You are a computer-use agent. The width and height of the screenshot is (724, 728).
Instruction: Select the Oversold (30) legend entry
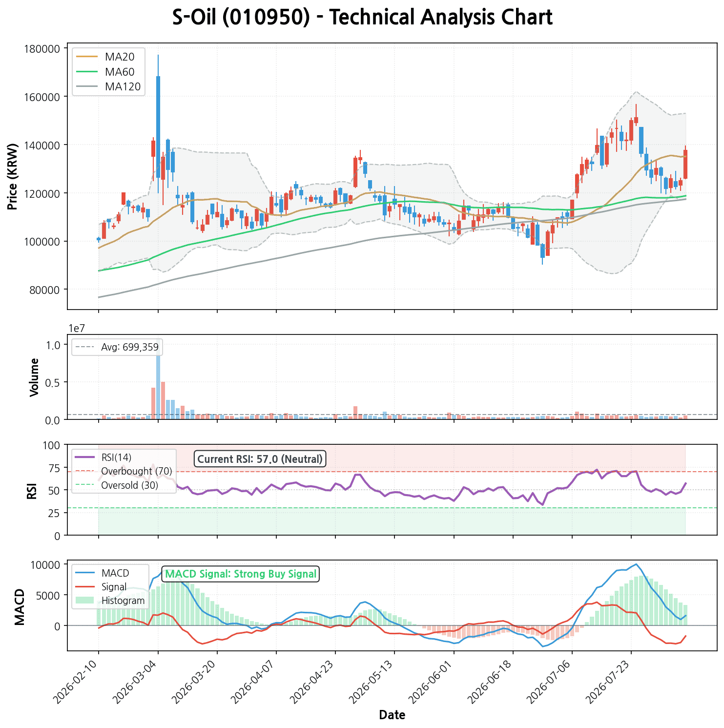pos(130,485)
